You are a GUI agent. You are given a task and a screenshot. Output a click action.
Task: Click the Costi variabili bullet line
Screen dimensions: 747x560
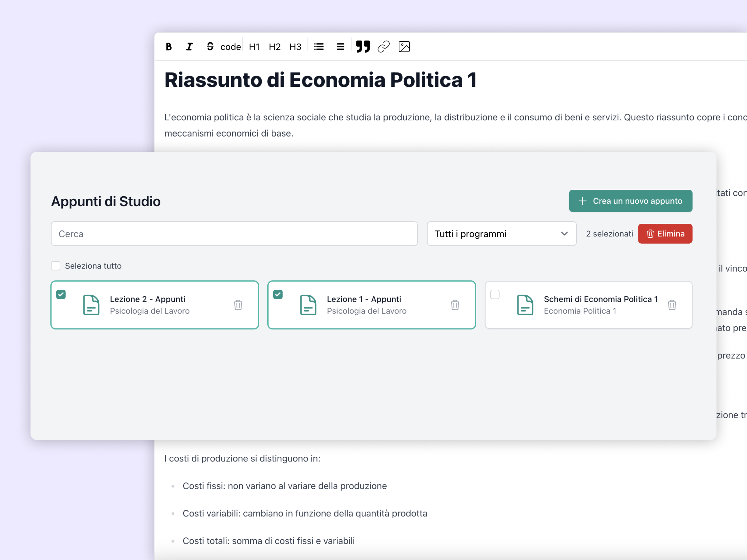[305, 513]
